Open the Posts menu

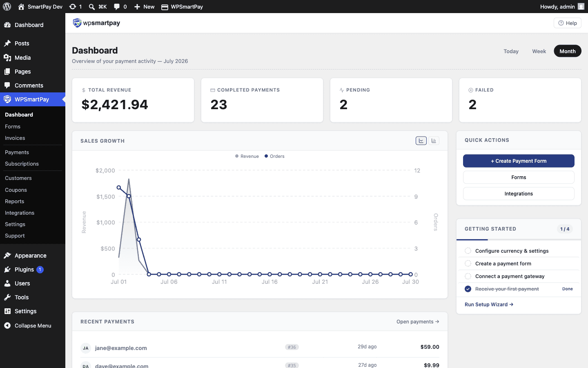tap(33, 43)
